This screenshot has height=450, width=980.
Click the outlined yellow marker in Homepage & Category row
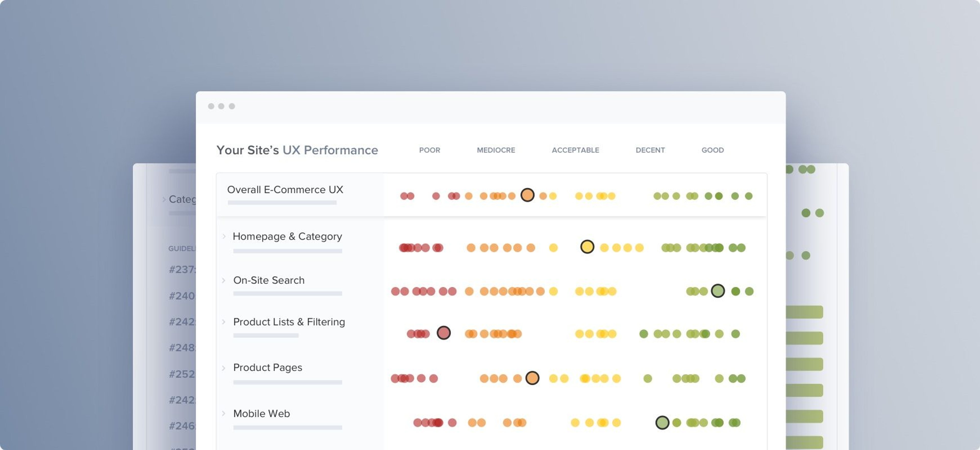point(587,247)
